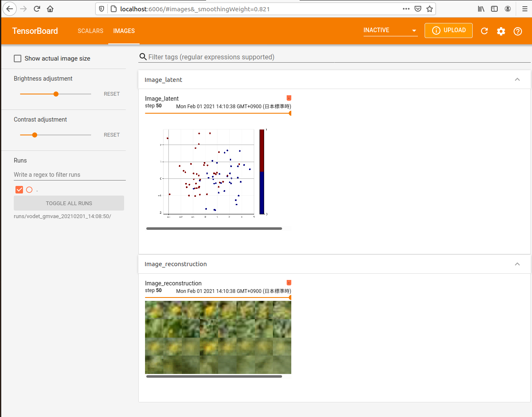Click the page info icon in address bar
Viewport: 532px width, 417px height.
click(113, 9)
